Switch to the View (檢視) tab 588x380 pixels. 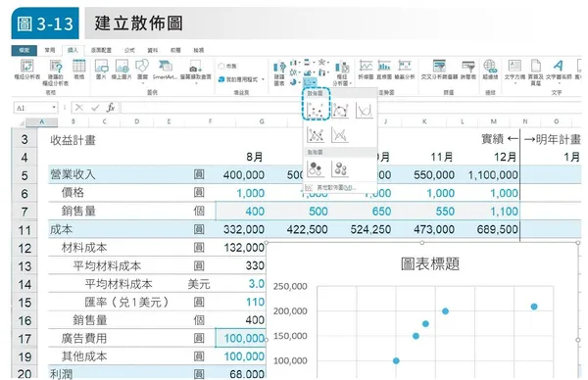198,50
